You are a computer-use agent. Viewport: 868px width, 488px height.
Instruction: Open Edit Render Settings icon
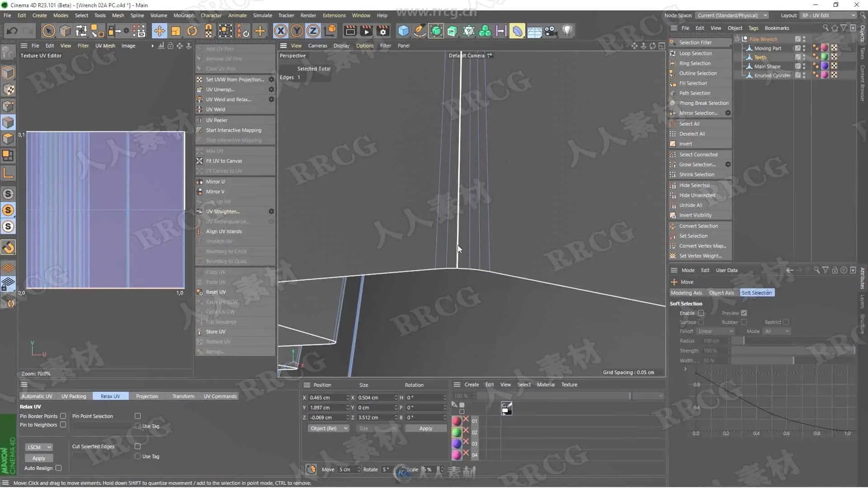point(383,31)
